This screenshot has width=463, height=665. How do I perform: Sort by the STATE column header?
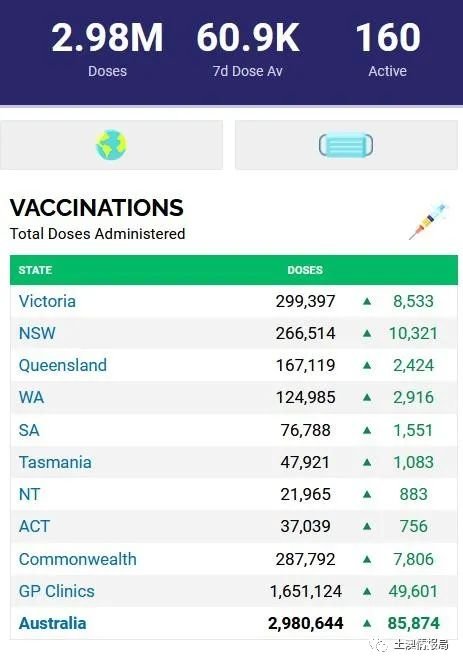[x=35, y=270]
